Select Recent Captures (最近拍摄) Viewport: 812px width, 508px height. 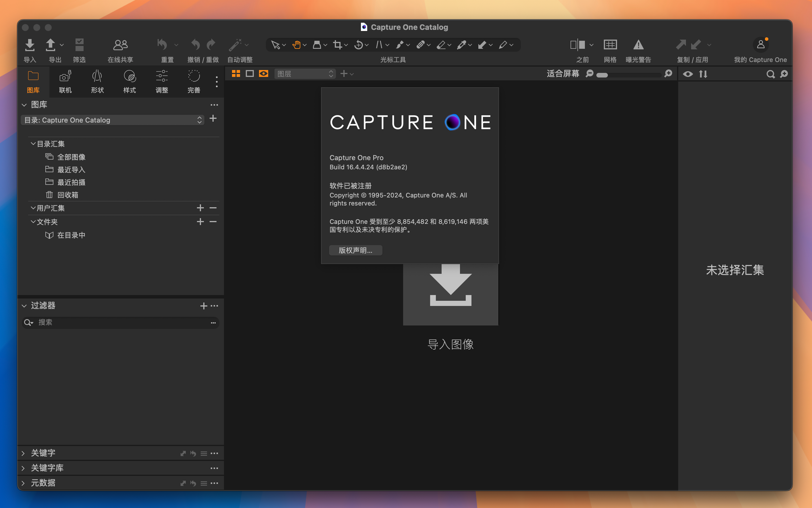click(x=71, y=182)
